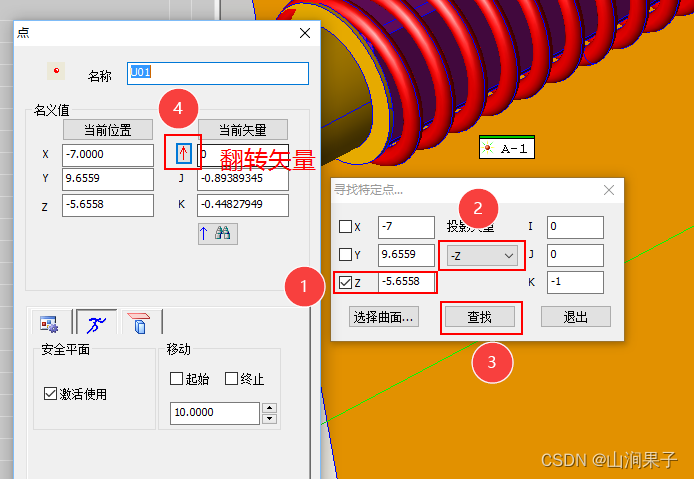Screen dimensions: 694x479
Task: Enable the 起始 move checkbox
Action: [x=176, y=379]
